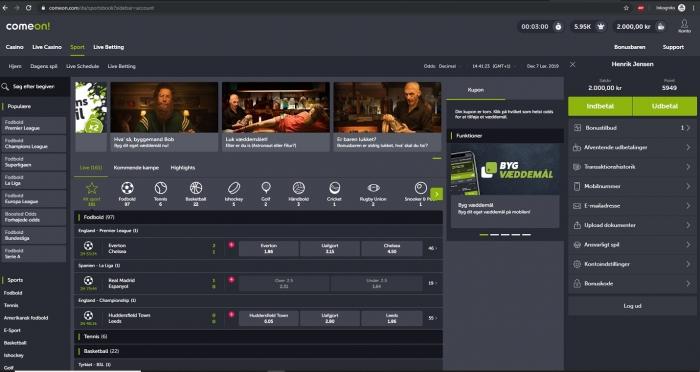Select the Cricket sport icon
This screenshot has width=700, height=372.
334,188
